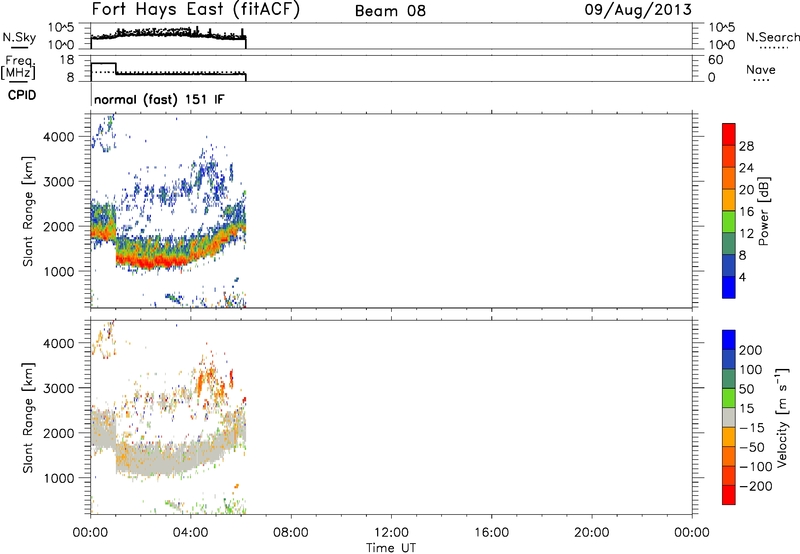Click the "N.Sky" legend label
This screenshot has width=800, height=554.
[x=19, y=37]
